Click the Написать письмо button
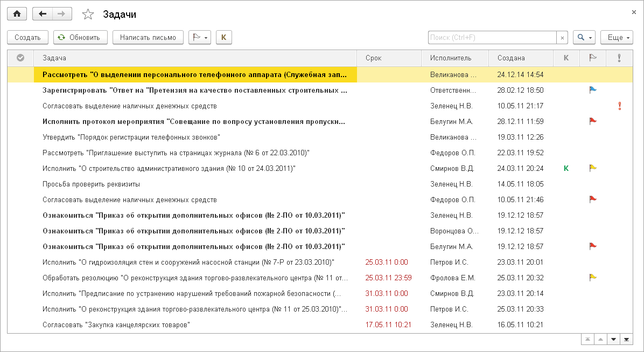644x352 pixels. tap(148, 37)
